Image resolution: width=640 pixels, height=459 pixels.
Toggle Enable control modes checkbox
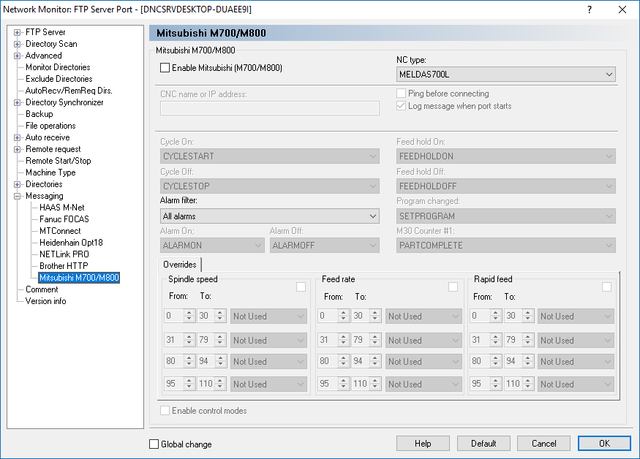pyautogui.click(x=165, y=411)
